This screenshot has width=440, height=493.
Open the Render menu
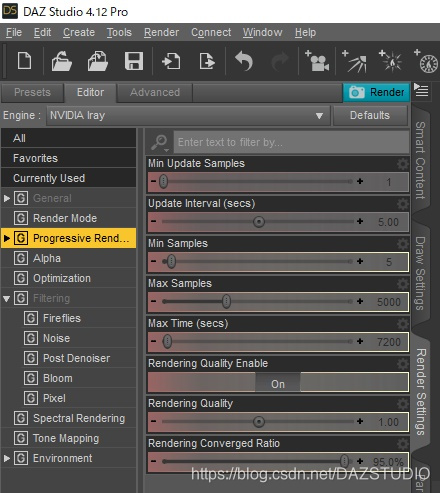click(x=161, y=32)
